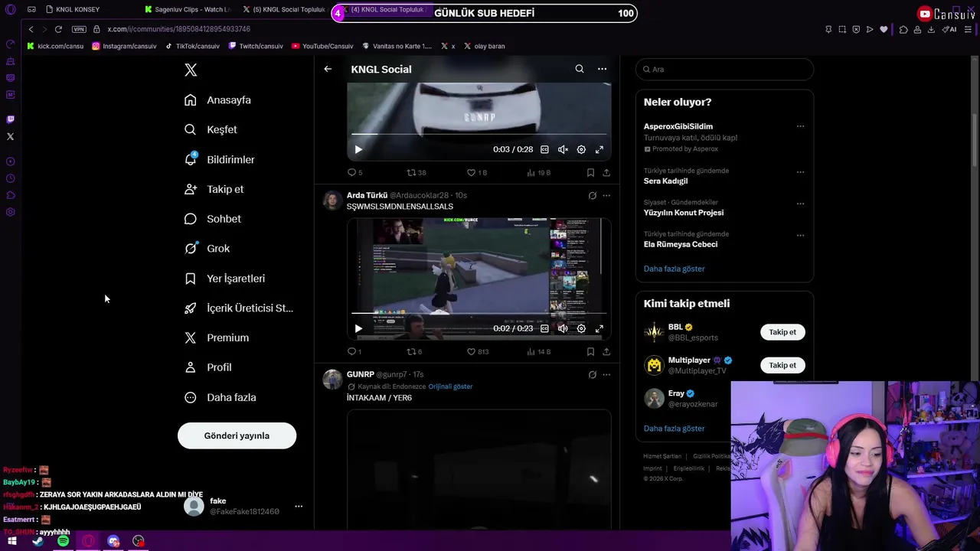This screenshot has height=551, width=980.
Task: Show more trends via Daha fazla göster
Action: tap(674, 269)
